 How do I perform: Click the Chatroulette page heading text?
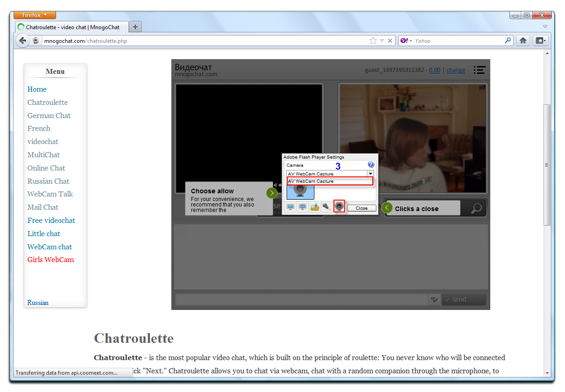pos(134,339)
